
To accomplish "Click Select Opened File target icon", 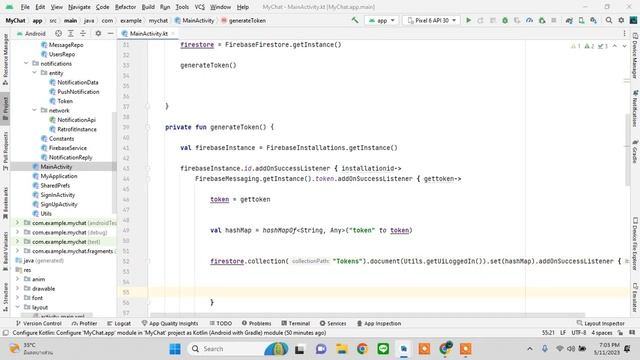I will click(58, 33).
